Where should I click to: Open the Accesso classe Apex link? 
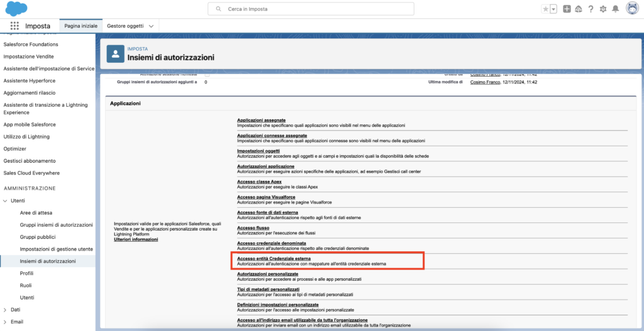coord(259,182)
